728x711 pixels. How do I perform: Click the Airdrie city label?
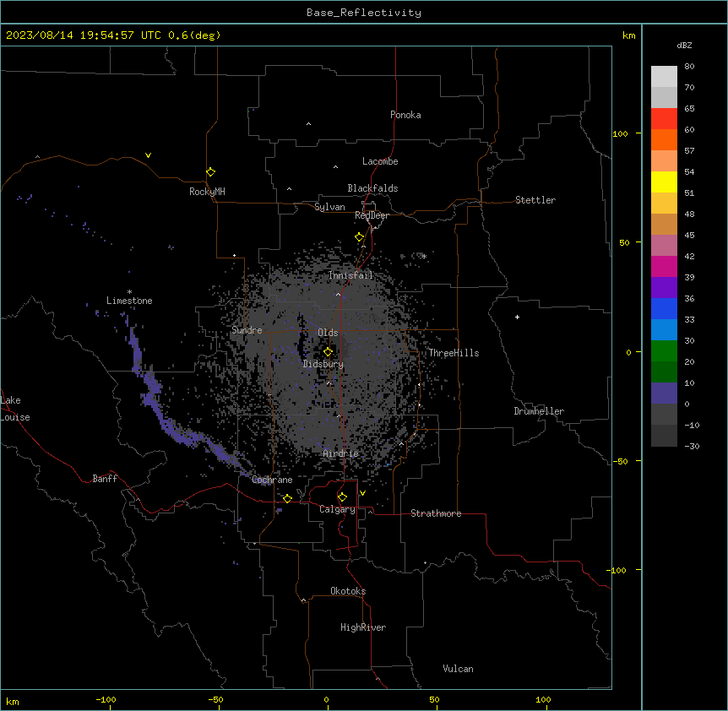click(341, 453)
